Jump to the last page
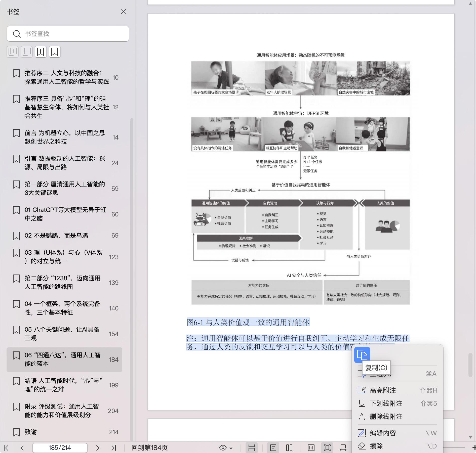The width and height of the screenshot is (476, 453). pyautogui.click(x=114, y=448)
